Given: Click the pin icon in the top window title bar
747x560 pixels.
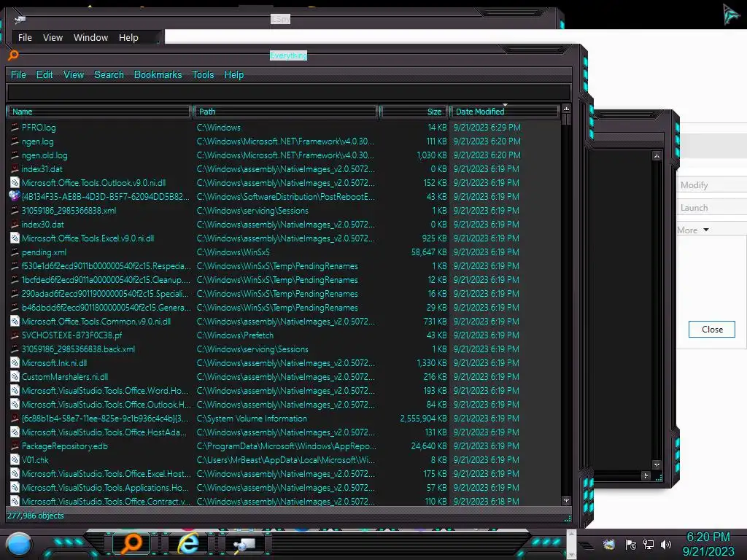Looking at the screenshot, I should (20, 19).
